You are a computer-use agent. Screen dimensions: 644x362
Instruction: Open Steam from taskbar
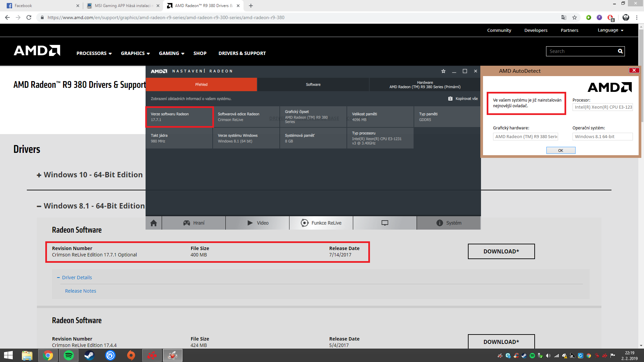pos(89,355)
